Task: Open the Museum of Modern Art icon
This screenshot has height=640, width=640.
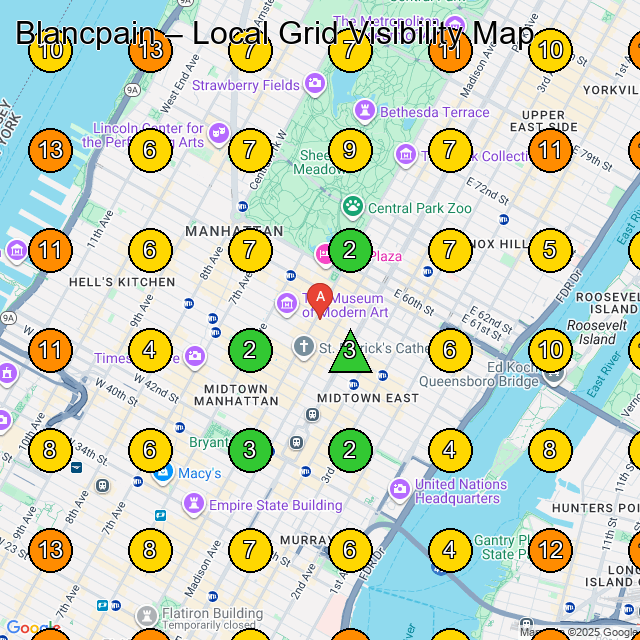Action: click(x=286, y=304)
